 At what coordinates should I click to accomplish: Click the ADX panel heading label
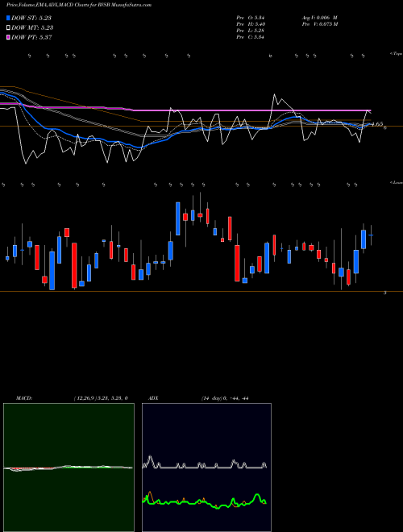(x=153, y=398)
